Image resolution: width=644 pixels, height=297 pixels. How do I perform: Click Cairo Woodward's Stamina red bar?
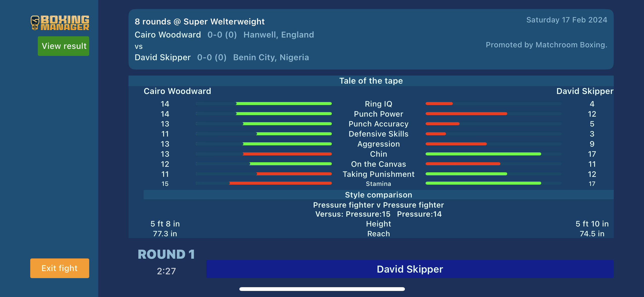pos(280,183)
